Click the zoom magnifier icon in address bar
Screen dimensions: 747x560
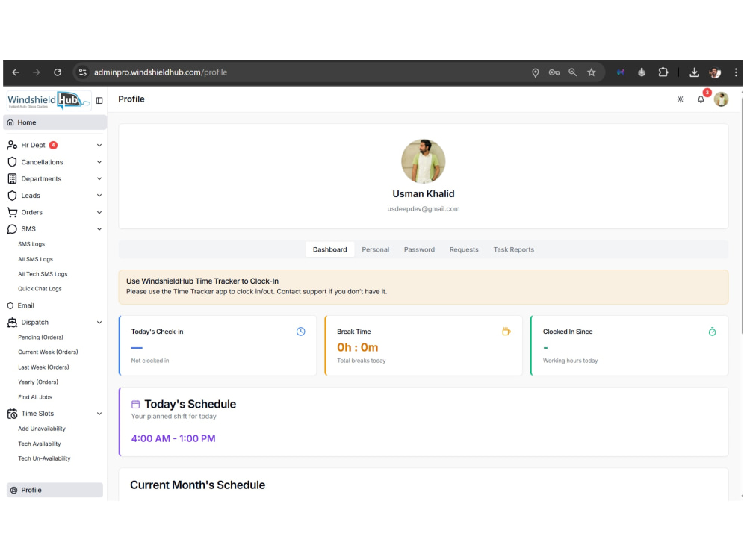pos(573,72)
